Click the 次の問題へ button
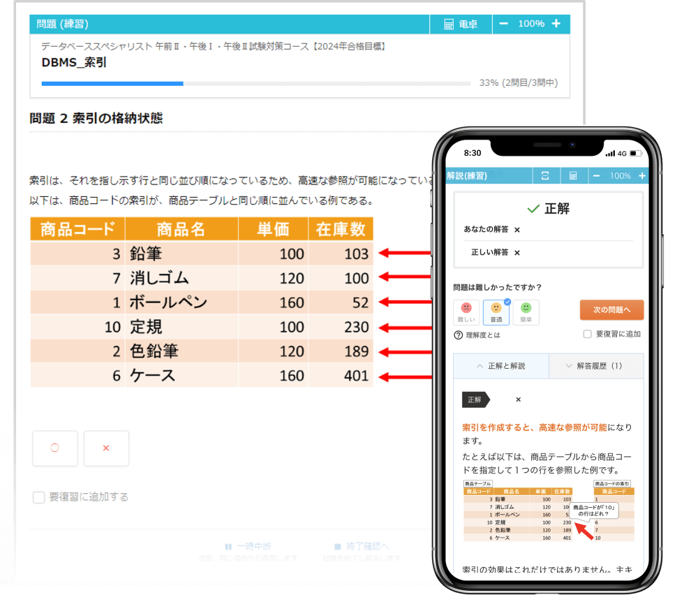Screen dimensions: 698x616 tap(611, 309)
